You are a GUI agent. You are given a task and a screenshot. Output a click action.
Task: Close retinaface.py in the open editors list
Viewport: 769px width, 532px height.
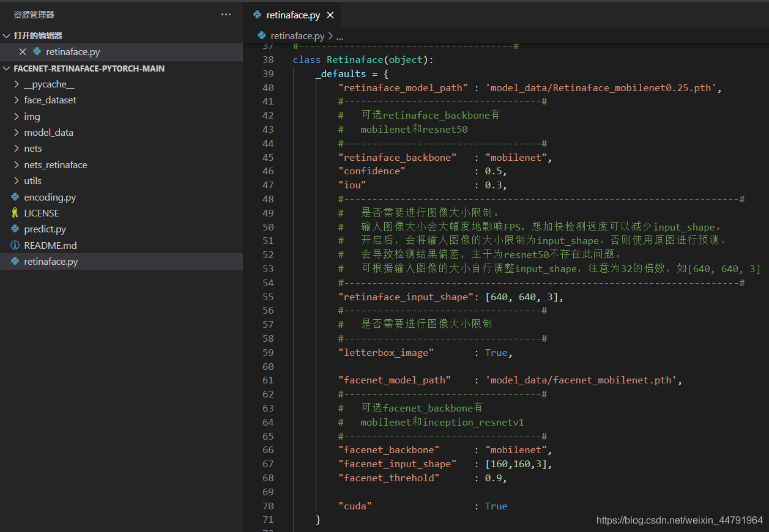23,52
